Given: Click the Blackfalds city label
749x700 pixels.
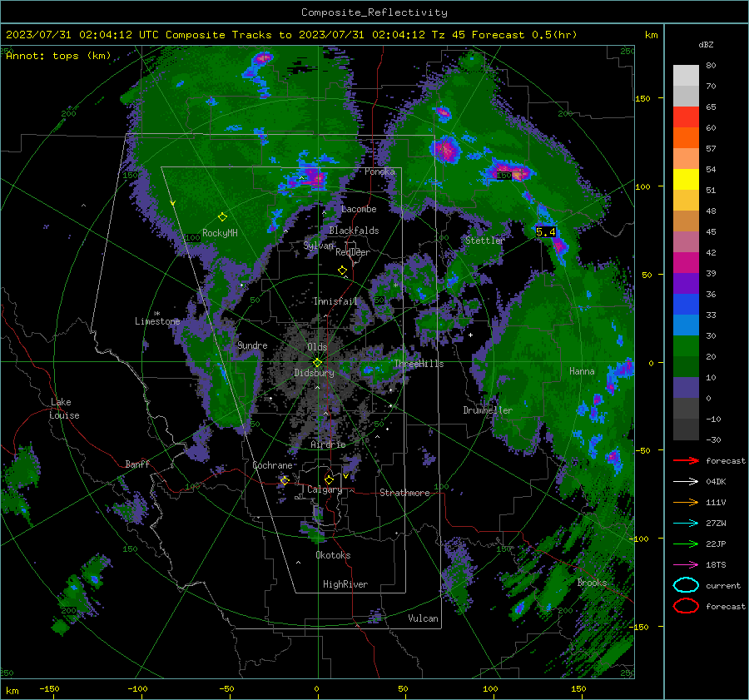Looking at the screenshot, I should (354, 231).
